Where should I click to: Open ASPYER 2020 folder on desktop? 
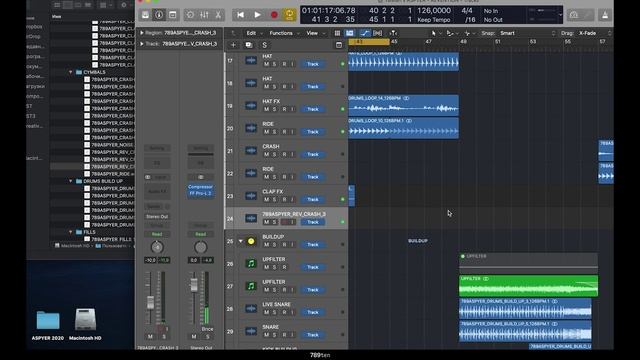click(48, 325)
